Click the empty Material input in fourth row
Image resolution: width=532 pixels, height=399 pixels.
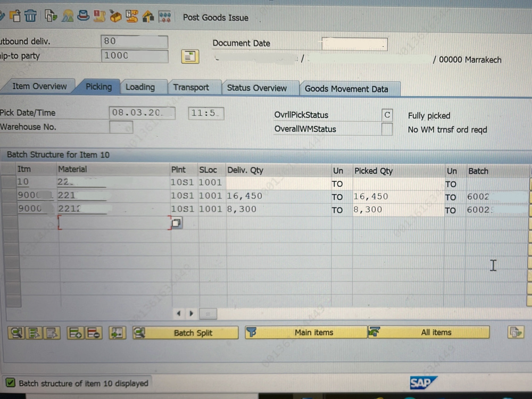[114, 222]
